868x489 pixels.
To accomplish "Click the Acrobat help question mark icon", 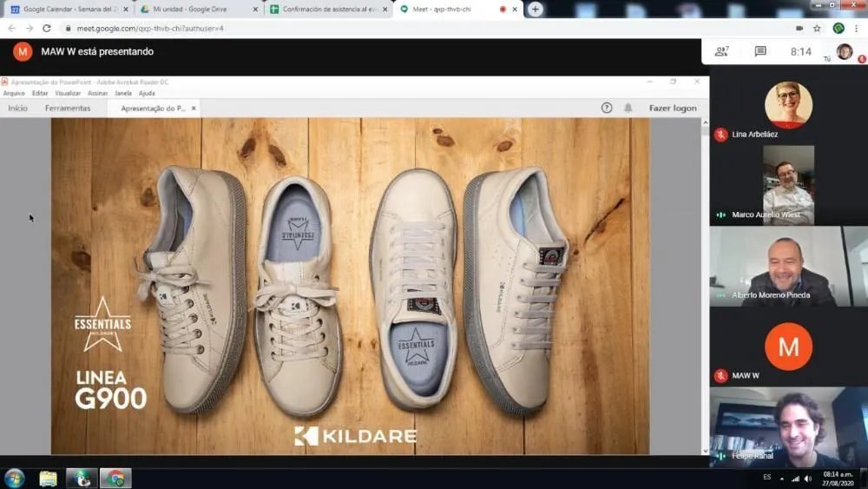I will 607,108.
